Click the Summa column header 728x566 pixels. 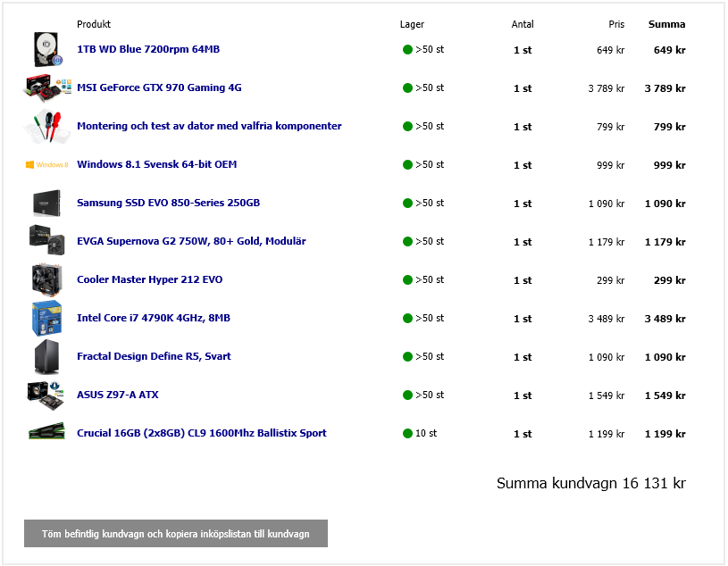pos(666,24)
